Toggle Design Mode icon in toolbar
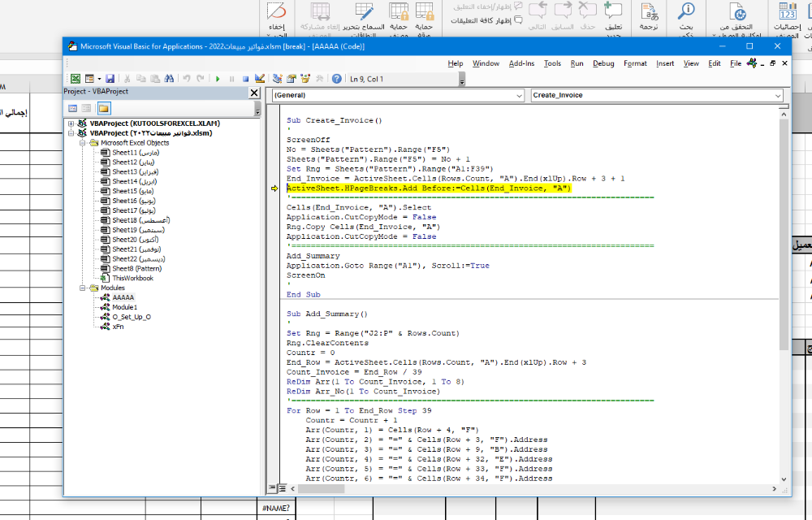 [260, 79]
